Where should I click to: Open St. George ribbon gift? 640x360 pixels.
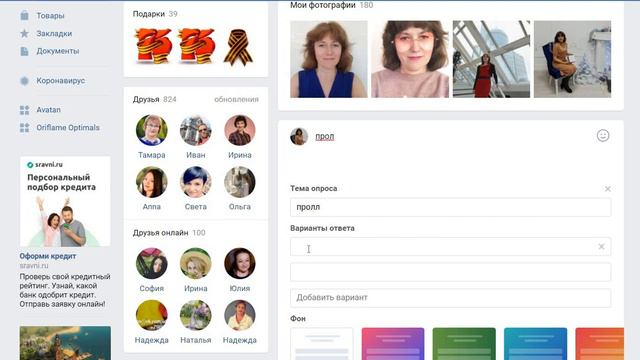point(239,47)
